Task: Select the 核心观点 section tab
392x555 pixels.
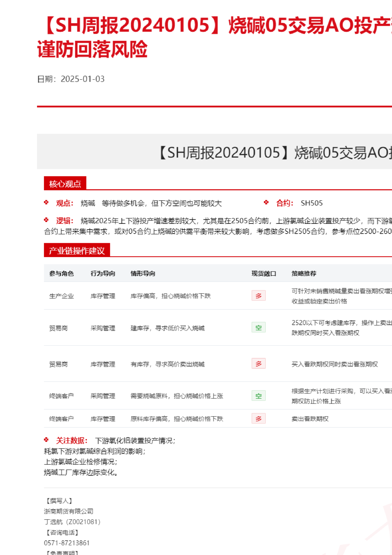Action: [x=65, y=184]
